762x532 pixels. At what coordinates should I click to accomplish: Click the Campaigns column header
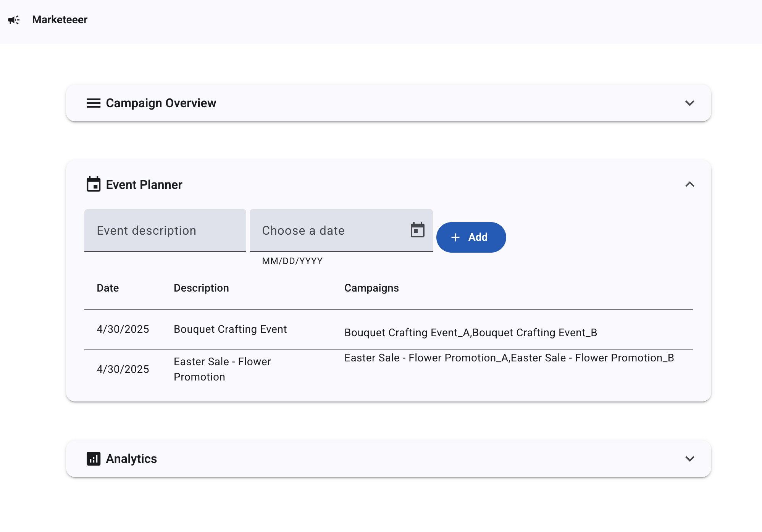(x=371, y=288)
